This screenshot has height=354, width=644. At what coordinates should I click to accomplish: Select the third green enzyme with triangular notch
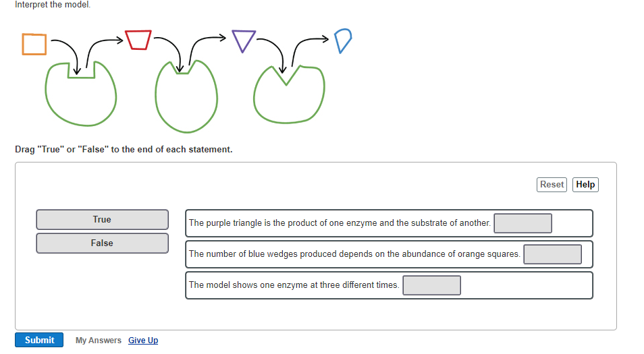(289, 94)
